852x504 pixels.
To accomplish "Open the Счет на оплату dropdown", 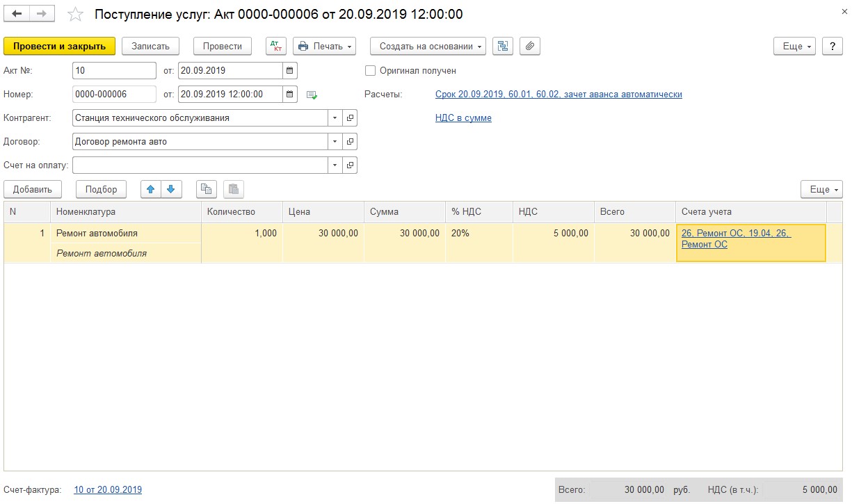I will click(x=335, y=165).
